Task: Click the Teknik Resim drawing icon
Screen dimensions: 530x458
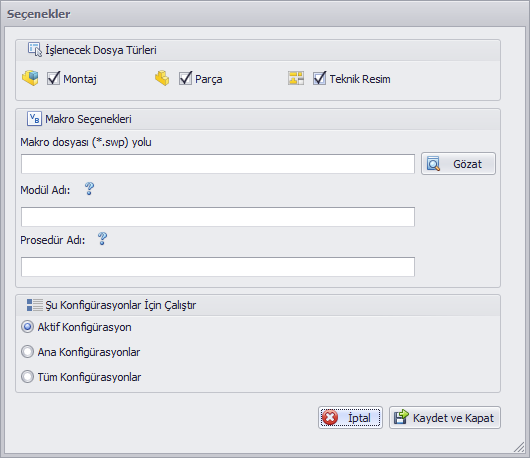Action: pyautogui.click(x=296, y=78)
